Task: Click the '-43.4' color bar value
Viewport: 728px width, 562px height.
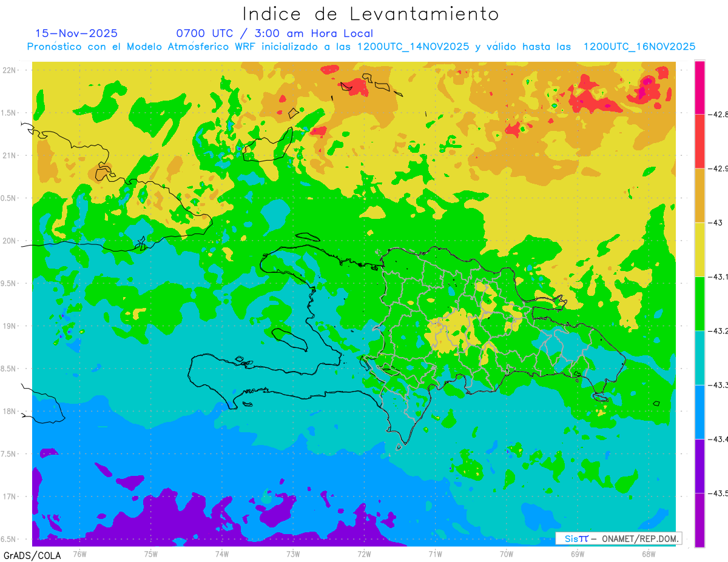Action: tap(719, 439)
